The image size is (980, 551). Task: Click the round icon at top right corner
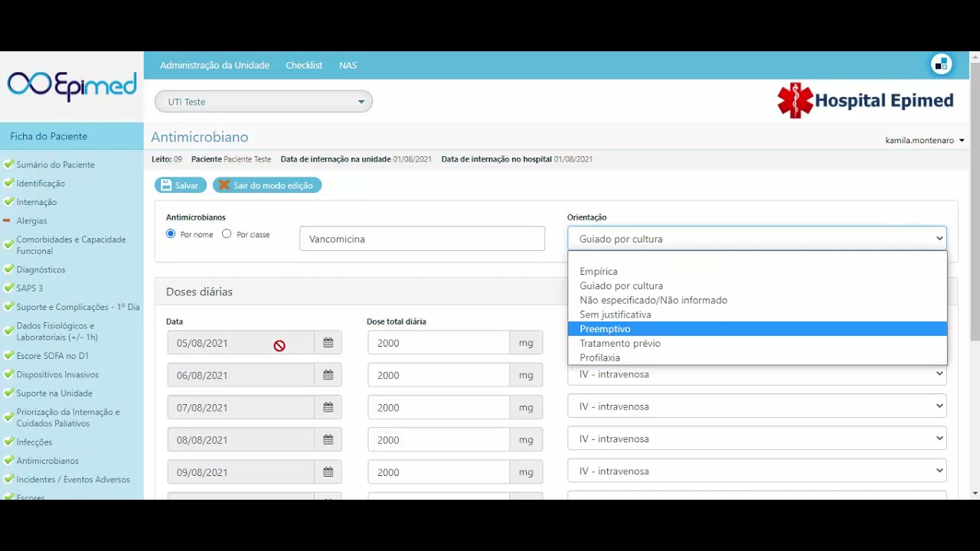[x=941, y=65]
